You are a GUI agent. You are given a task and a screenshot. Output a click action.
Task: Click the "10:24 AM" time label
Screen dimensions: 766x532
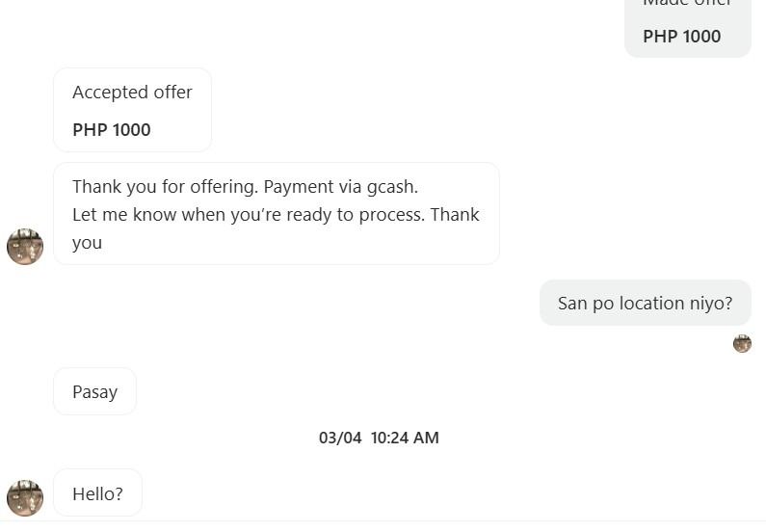(x=405, y=438)
